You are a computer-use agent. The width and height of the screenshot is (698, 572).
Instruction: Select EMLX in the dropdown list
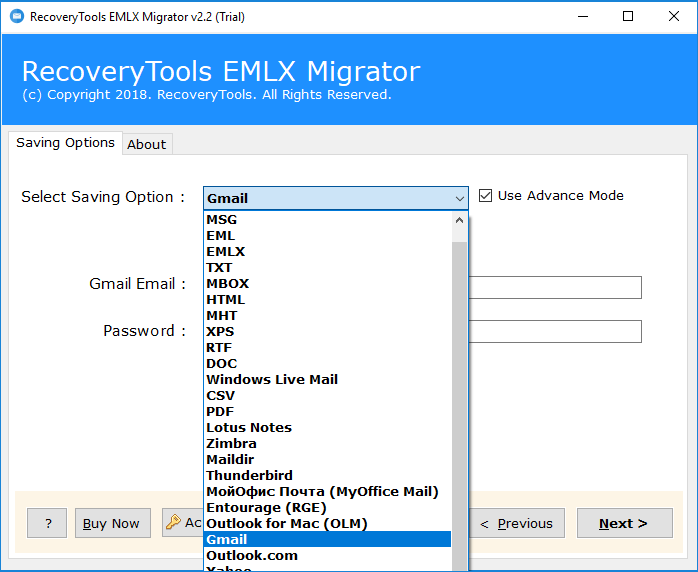click(328, 252)
